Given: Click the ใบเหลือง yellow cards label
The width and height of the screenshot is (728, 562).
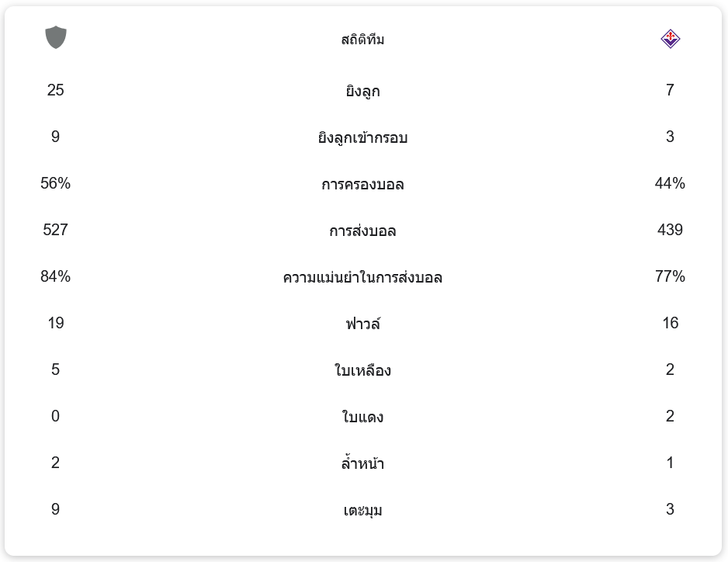Looking at the screenshot, I should (x=362, y=371).
